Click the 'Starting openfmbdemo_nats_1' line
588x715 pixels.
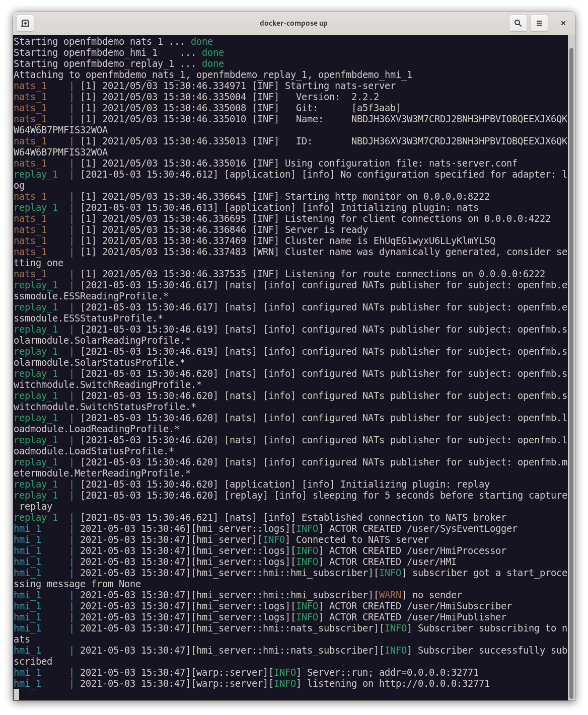tap(113, 42)
